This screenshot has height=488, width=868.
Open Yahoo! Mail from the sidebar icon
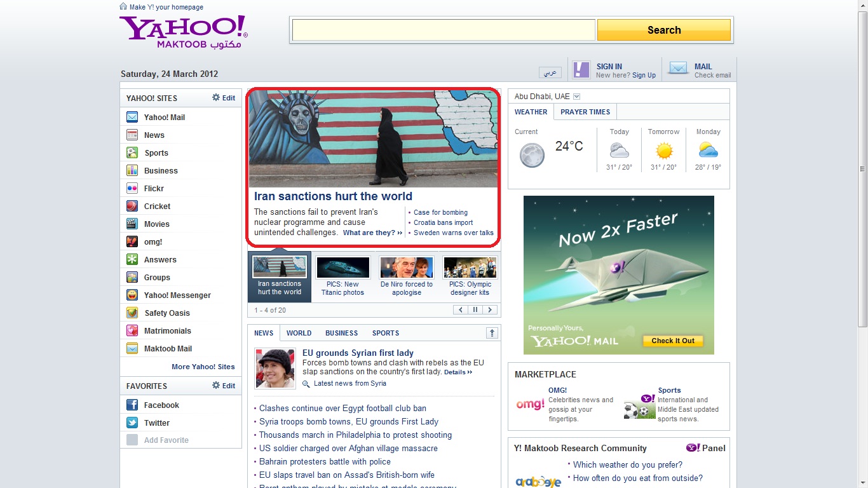click(x=132, y=117)
